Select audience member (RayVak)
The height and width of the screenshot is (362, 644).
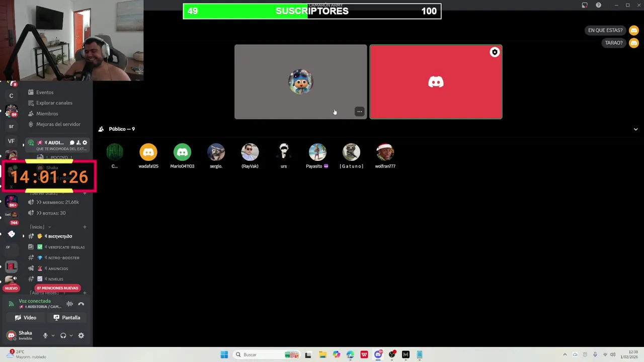pyautogui.click(x=250, y=155)
